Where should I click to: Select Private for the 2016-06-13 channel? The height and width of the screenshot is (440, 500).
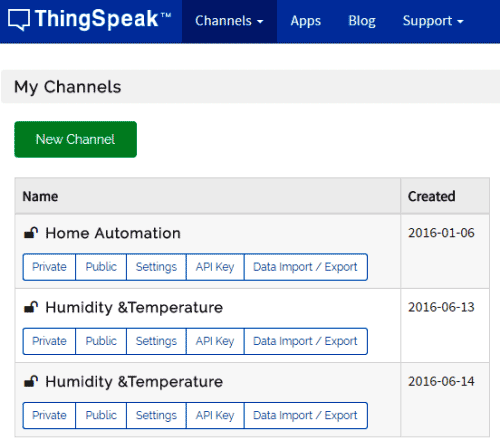pyautogui.click(x=49, y=341)
